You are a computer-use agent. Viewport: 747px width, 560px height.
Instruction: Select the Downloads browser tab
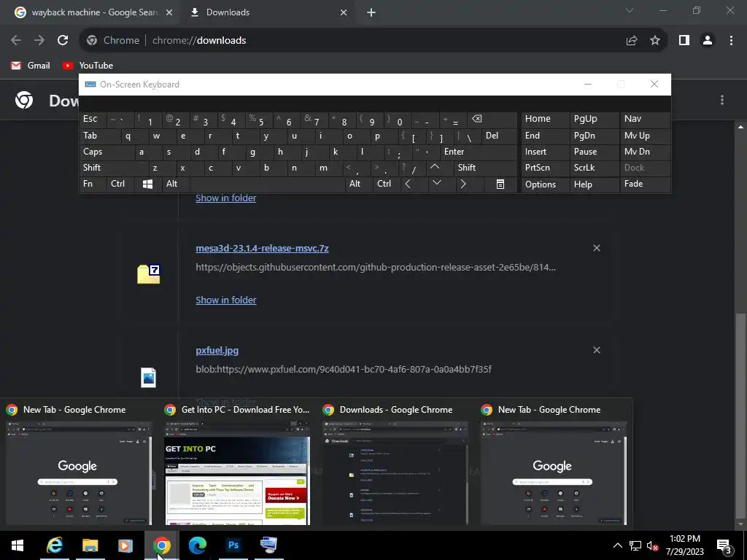coord(267,12)
